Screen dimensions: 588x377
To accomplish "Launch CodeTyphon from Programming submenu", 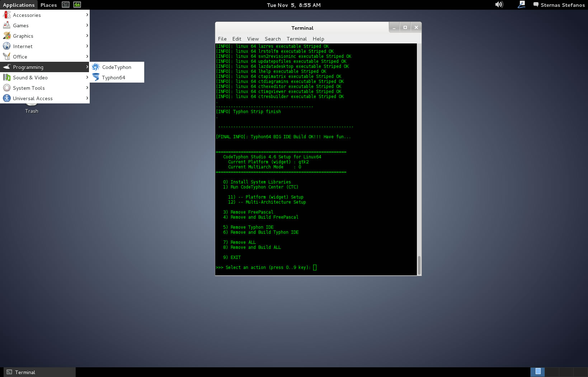I will point(117,67).
